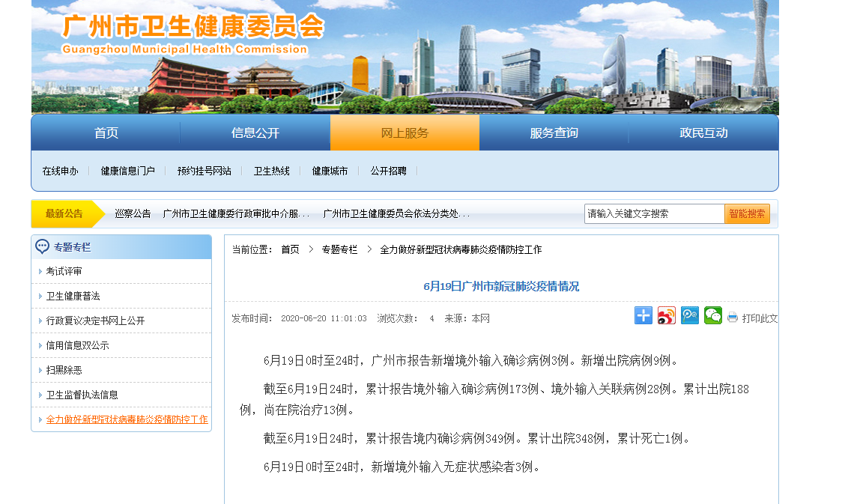The width and height of the screenshot is (854, 504).
Task: Click breadcrumb 专题专栏 link
Action: (339, 249)
